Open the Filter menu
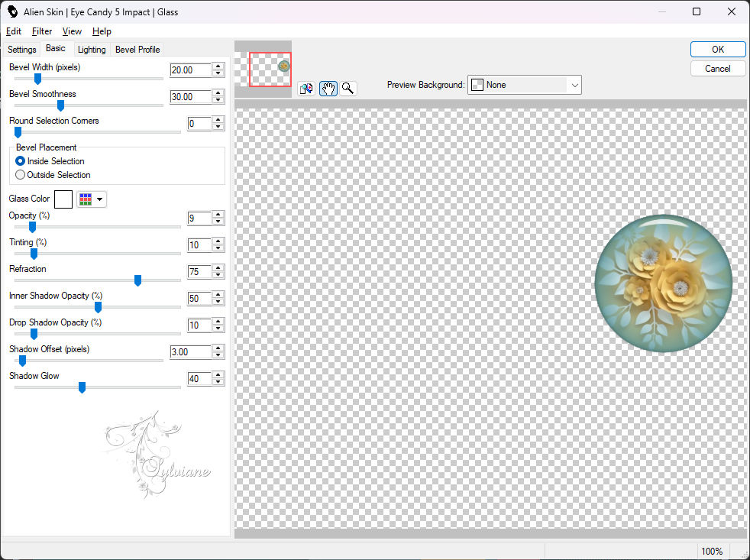The image size is (750, 560). click(42, 31)
